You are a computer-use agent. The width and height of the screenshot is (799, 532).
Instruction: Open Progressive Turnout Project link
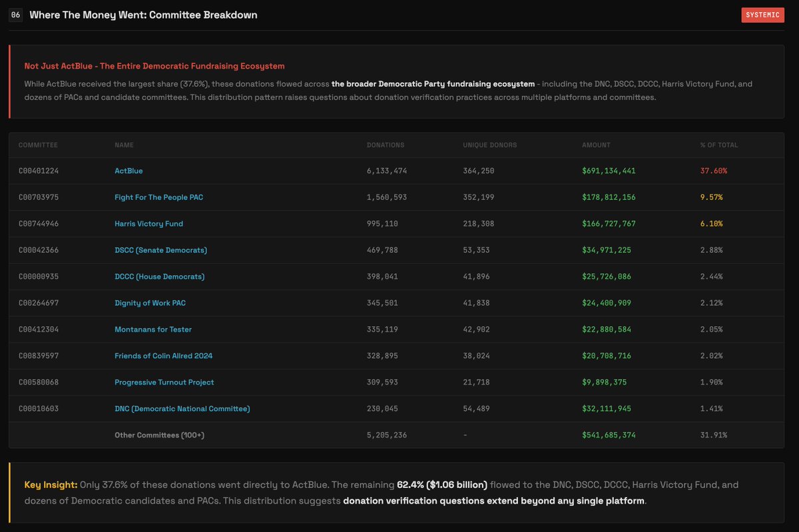click(x=164, y=382)
